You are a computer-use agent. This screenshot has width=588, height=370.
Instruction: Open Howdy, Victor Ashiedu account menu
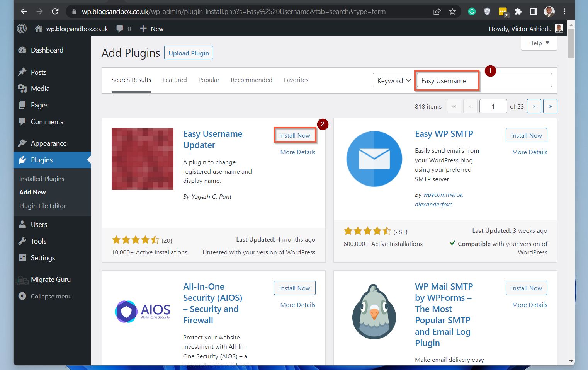(x=526, y=29)
